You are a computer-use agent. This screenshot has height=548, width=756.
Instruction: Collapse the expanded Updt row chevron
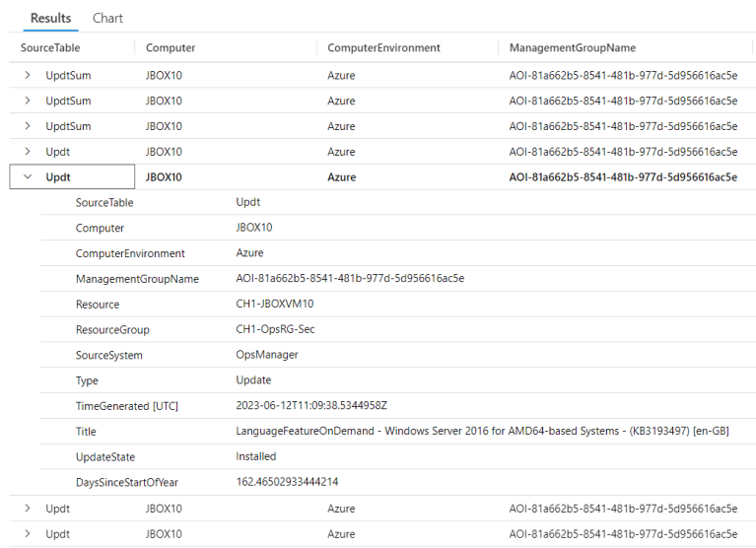[x=28, y=176]
